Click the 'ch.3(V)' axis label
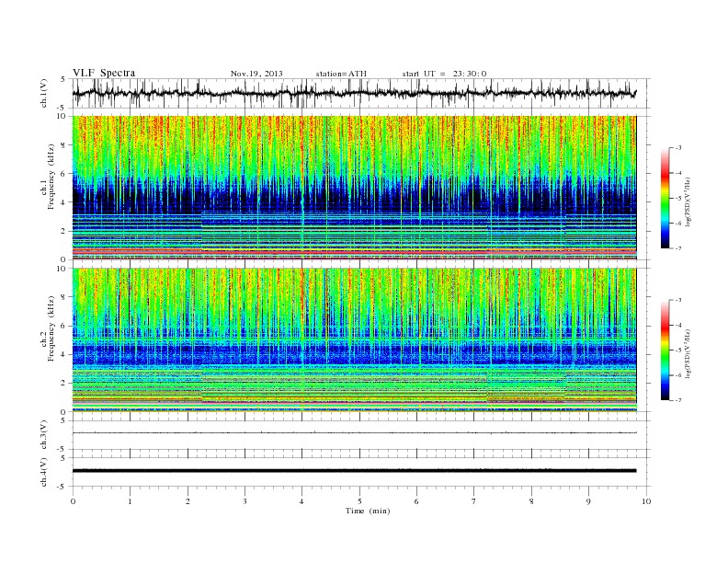 click(x=44, y=435)
